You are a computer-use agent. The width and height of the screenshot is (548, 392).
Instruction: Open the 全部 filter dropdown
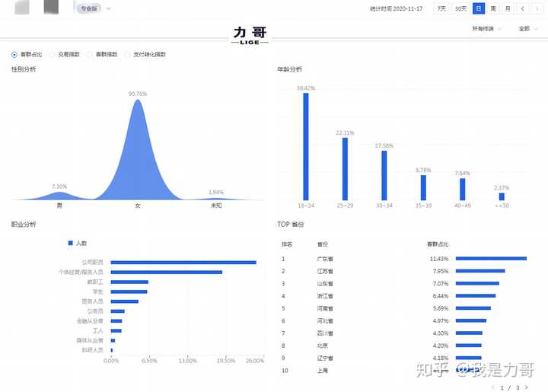[526, 29]
